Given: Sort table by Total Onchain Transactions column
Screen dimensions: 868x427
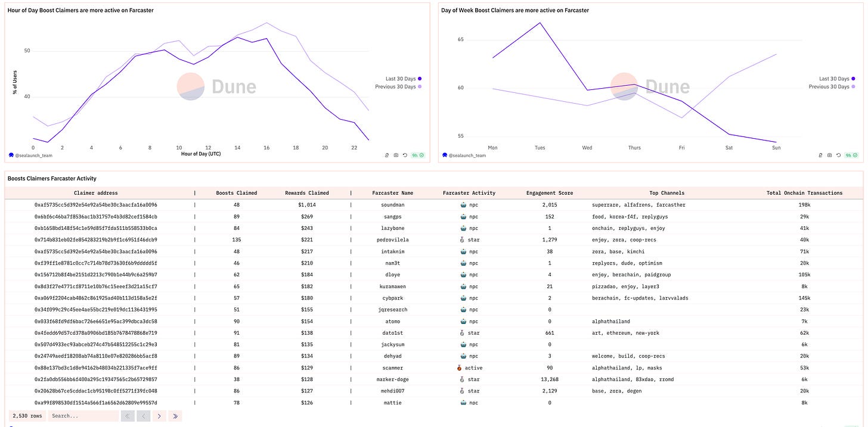Looking at the screenshot, I should click(805, 193).
